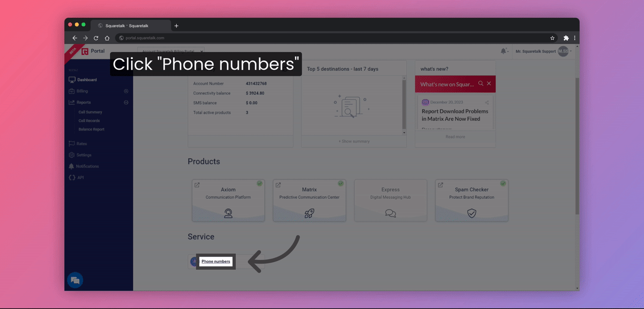This screenshot has width=644, height=309.
Task: Click the browser home button
Action: coord(107,38)
